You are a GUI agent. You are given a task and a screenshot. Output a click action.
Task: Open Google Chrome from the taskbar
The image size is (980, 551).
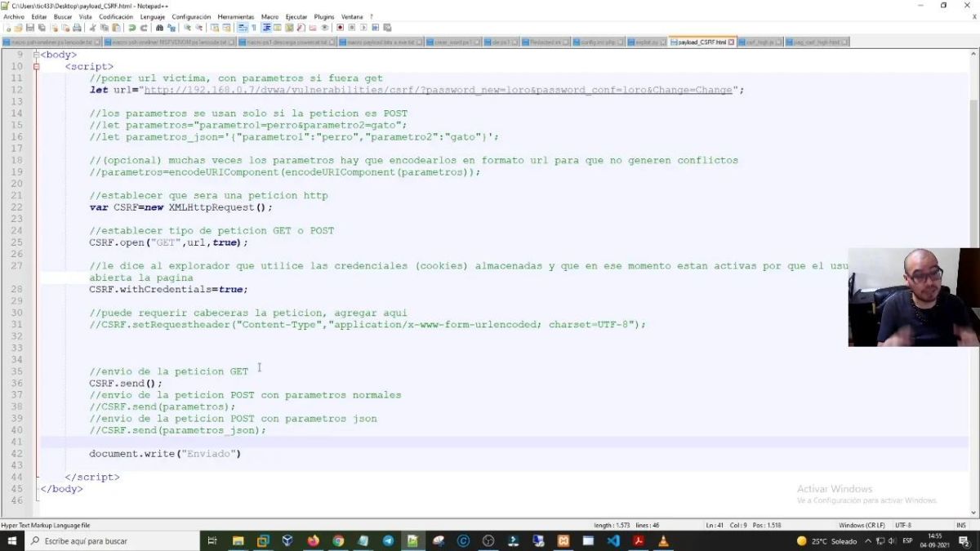pos(338,540)
